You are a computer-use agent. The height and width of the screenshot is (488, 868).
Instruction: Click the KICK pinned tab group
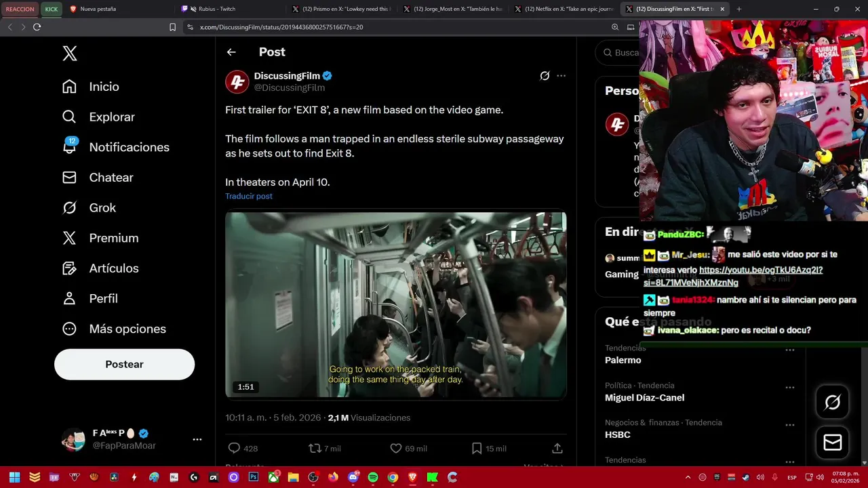52,9
